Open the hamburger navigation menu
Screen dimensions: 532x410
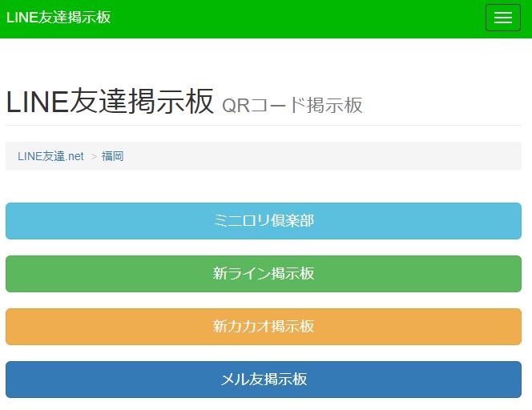tap(503, 18)
